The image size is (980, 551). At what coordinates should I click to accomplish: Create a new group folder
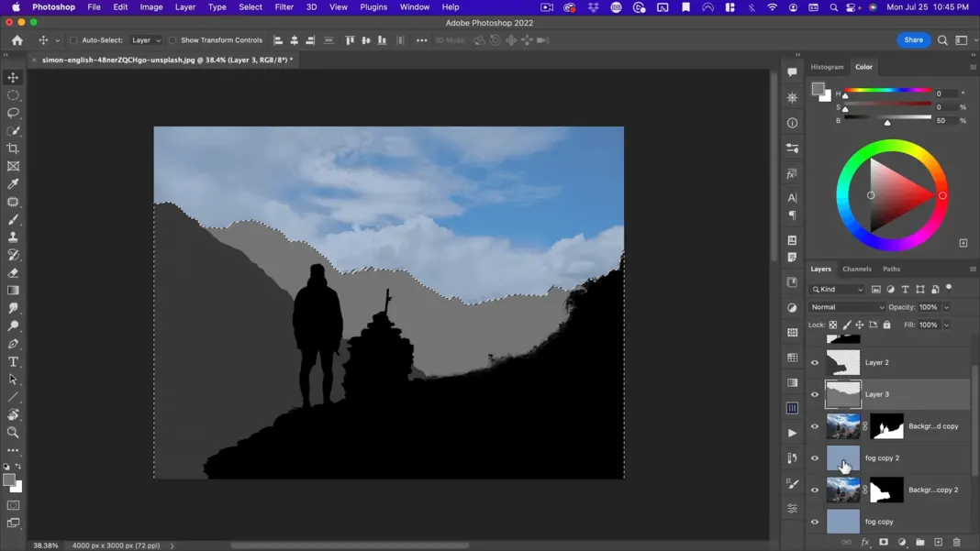coord(920,542)
